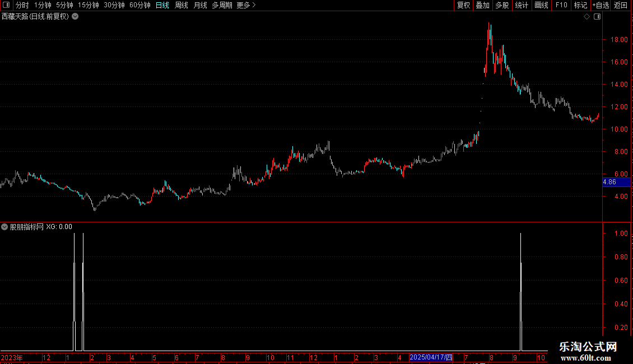Open the 多周期 multi-period view
The image size is (633, 364).
[222, 5]
